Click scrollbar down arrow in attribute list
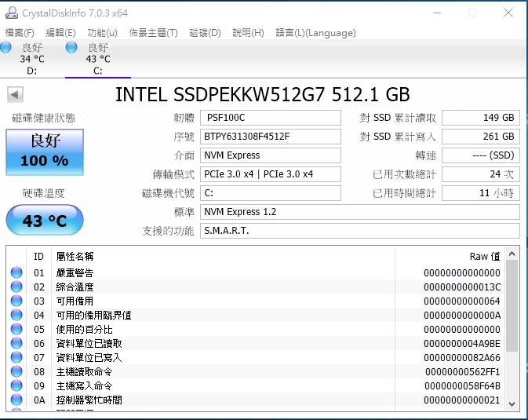528x420 pixels. click(512, 404)
